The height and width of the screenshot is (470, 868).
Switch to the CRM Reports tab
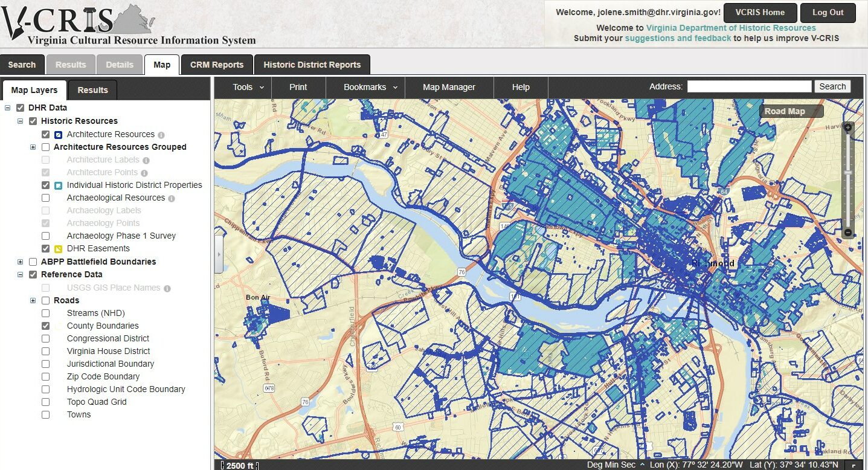[x=216, y=65]
